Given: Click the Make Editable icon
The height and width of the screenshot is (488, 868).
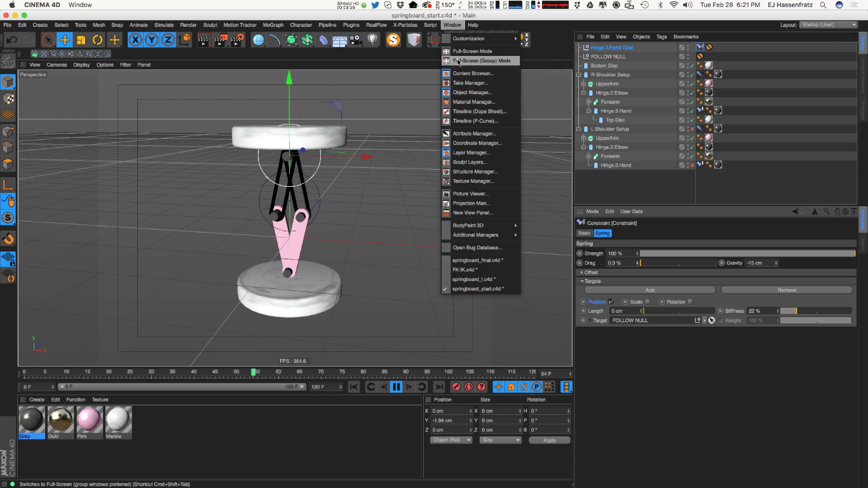Looking at the screenshot, I should tap(8, 62).
